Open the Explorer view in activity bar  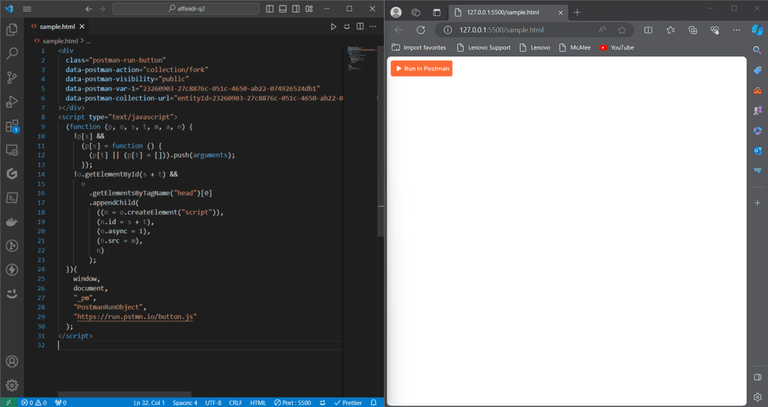coord(12,30)
